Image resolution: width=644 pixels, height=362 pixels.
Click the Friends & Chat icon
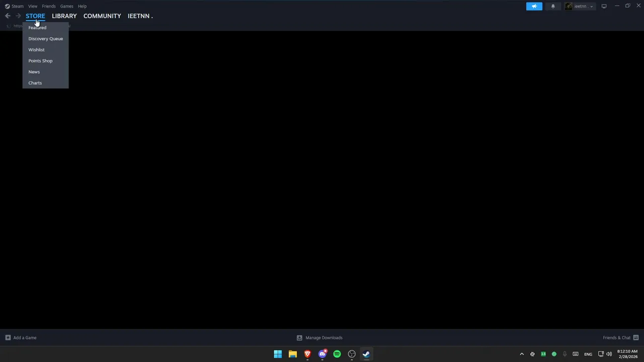click(636, 338)
